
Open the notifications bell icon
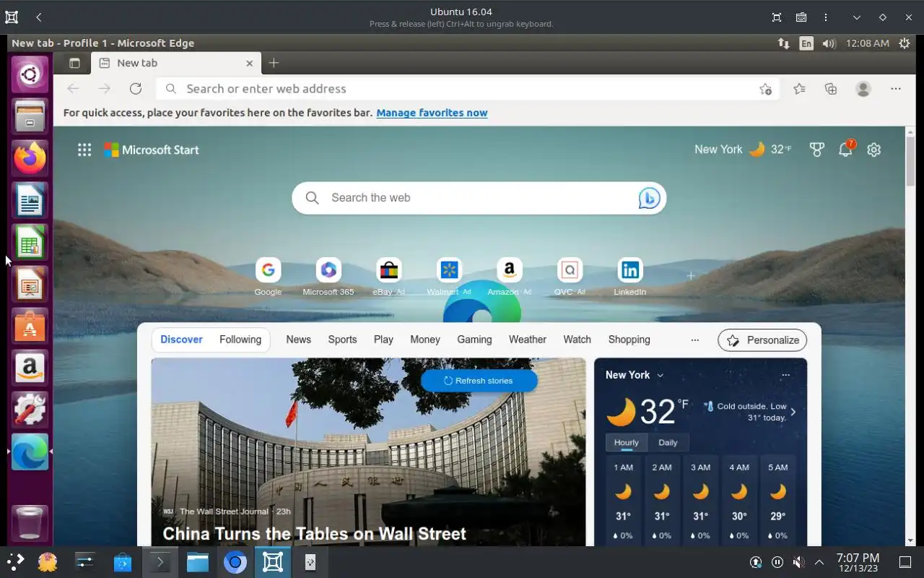pyautogui.click(x=845, y=150)
